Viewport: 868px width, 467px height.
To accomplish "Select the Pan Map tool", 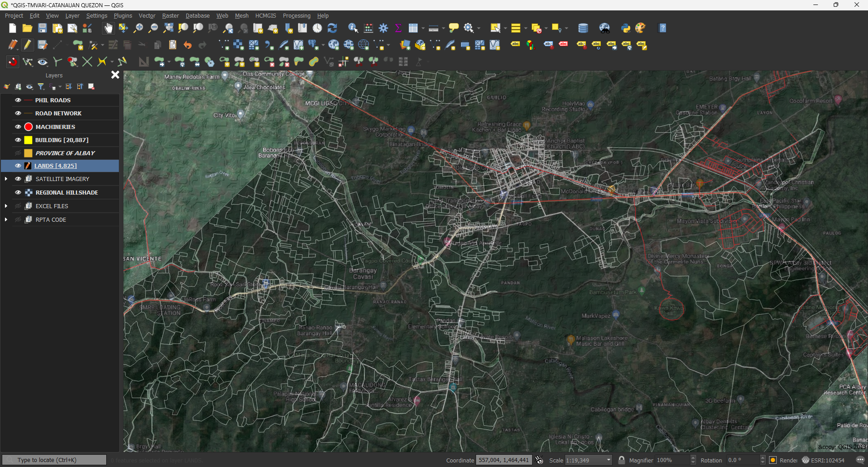I will coord(108,28).
